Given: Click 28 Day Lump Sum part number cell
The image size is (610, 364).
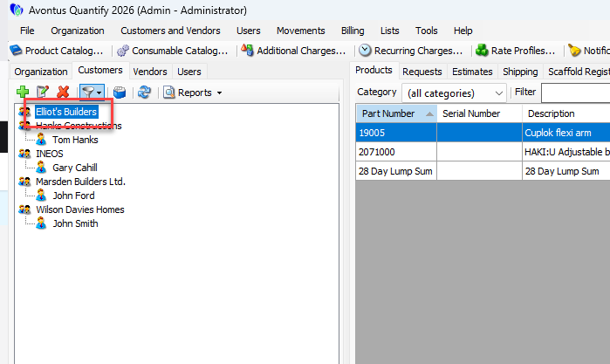Looking at the screenshot, I should (x=396, y=171).
